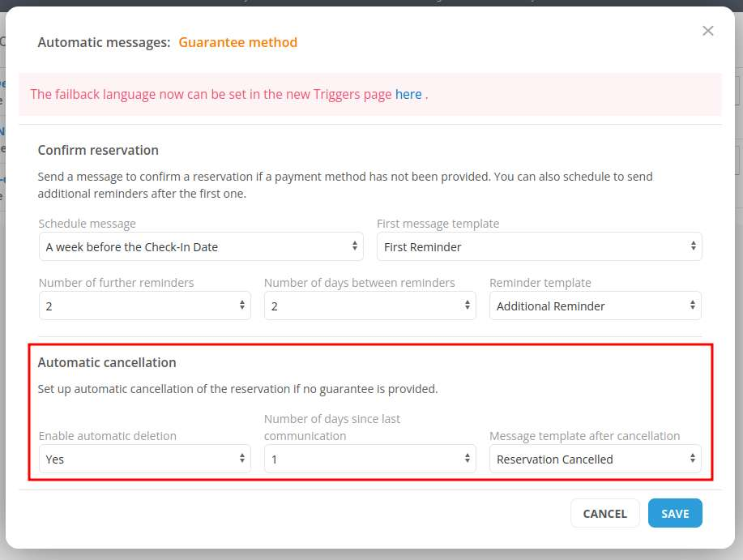743x560 pixels.
Task: Expand the First message template dropdown
Action: (x=539, y=247)
